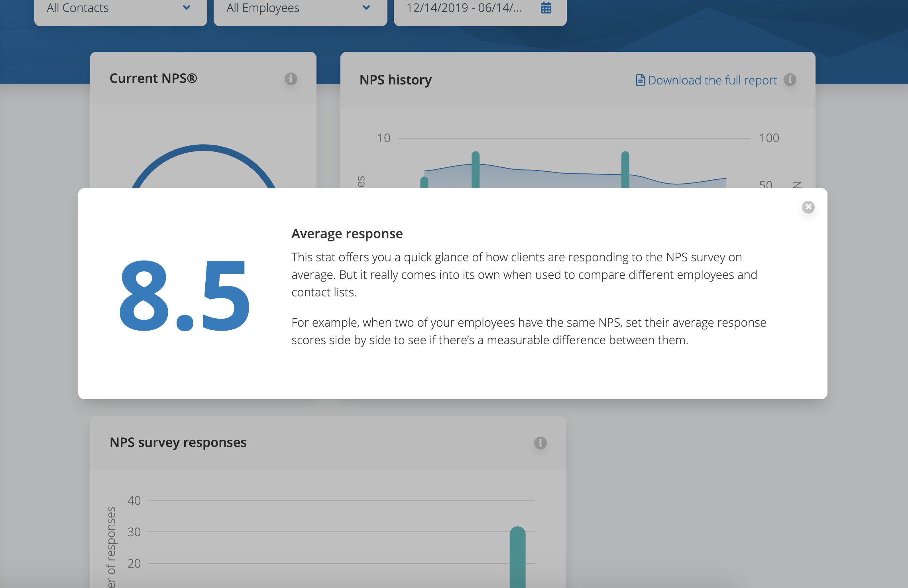The width and height of the screenshot is (908, 588).
Task: Click the second tall bar in NPS history
Action: pos(625,169)
